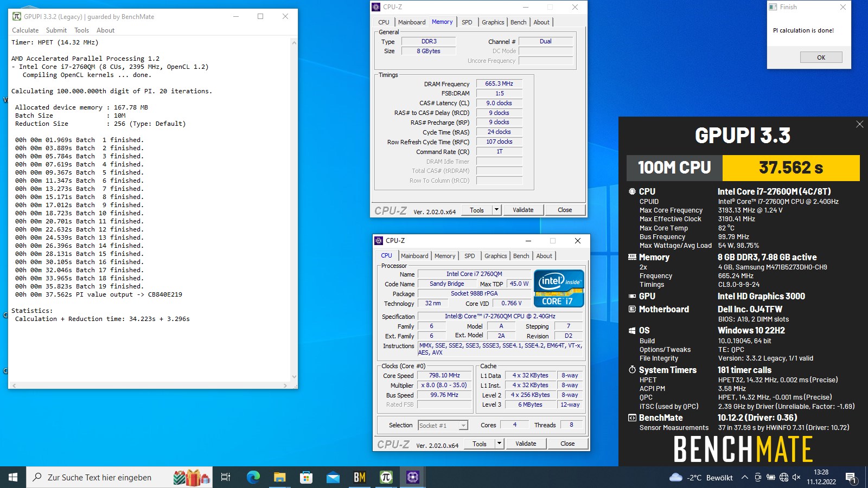This screenshot has height=488, width=868.
Task: Open the Tools menu in GPUPI
Action: pos(81,30)
